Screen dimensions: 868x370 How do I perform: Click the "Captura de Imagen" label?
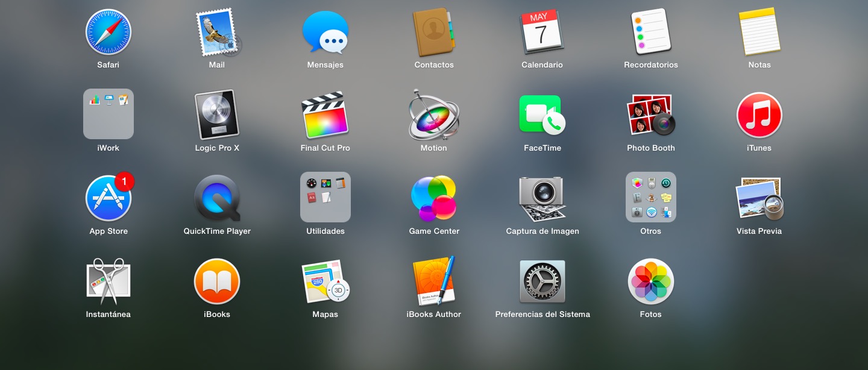coord(542,231)
